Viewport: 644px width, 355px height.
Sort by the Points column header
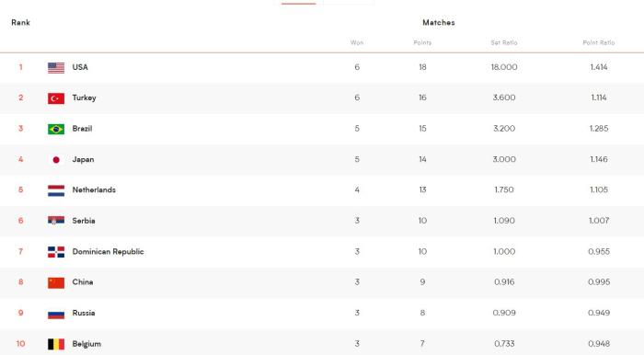[422, 42]
